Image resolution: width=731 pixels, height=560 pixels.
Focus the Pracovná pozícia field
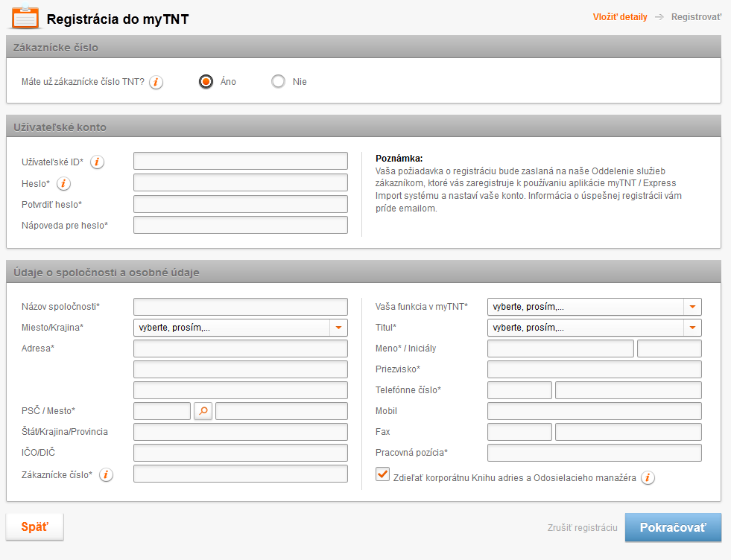point(595,453)
